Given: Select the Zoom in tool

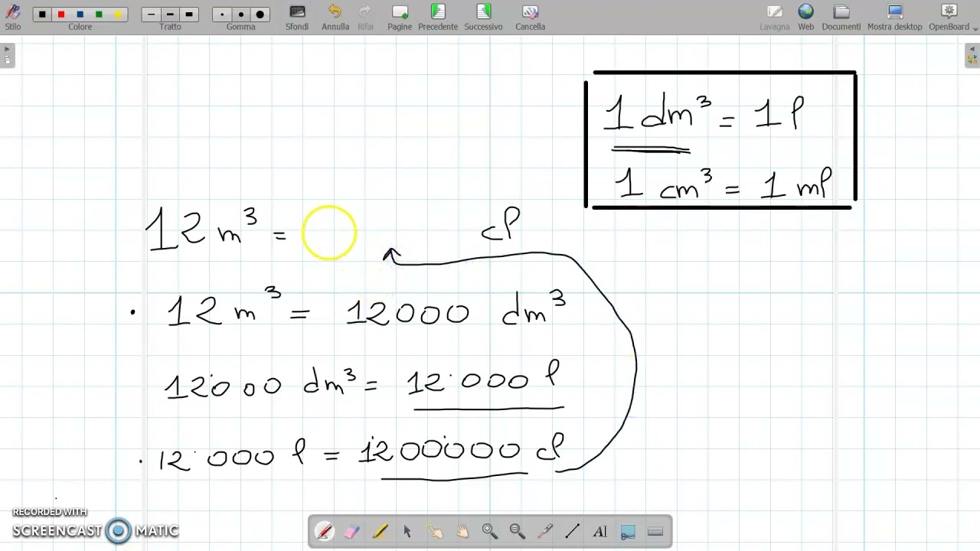Looking at the screenshot, I should 490,532.
